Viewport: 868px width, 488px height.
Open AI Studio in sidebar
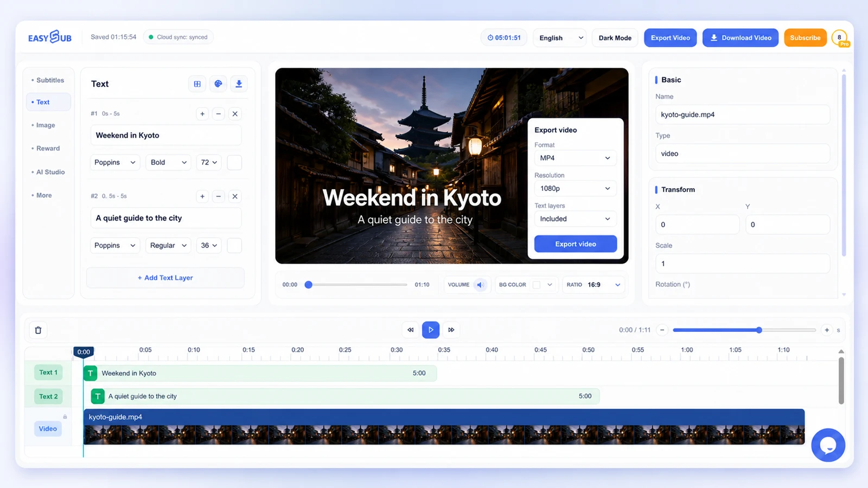coord(48,172)
